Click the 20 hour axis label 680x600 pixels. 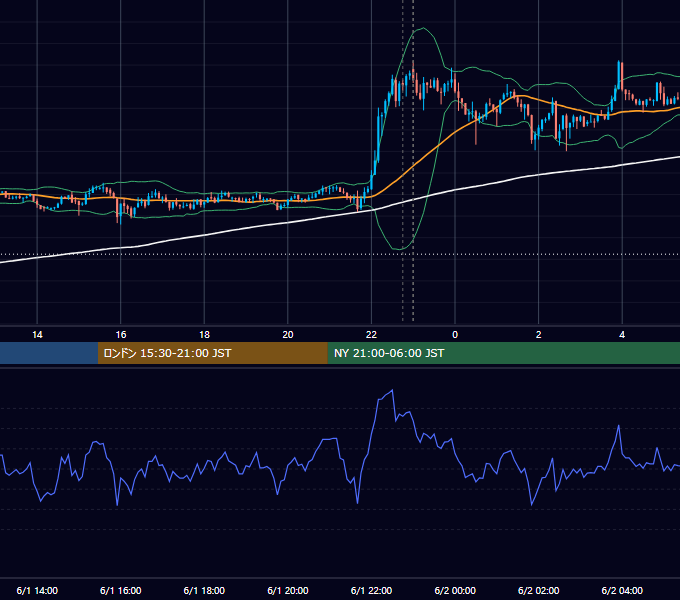click(288, 335)
